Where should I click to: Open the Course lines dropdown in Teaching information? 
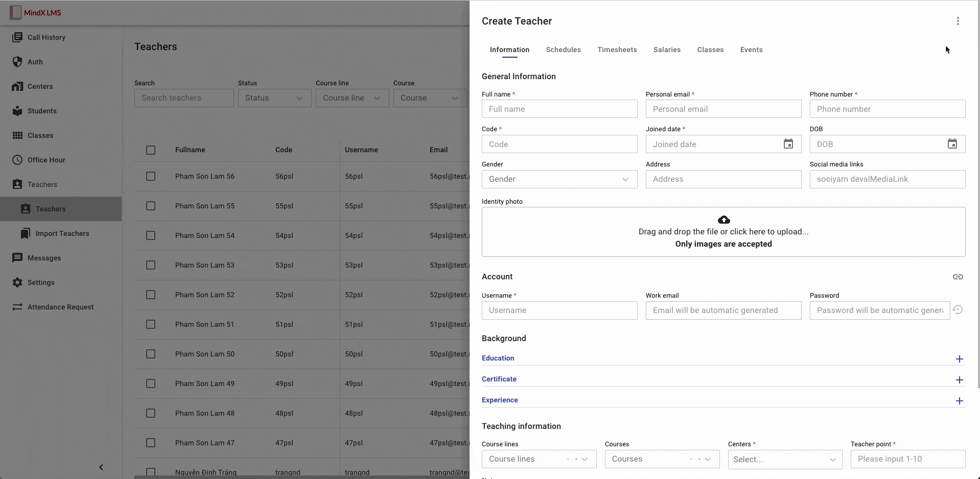tap(539, 459)
